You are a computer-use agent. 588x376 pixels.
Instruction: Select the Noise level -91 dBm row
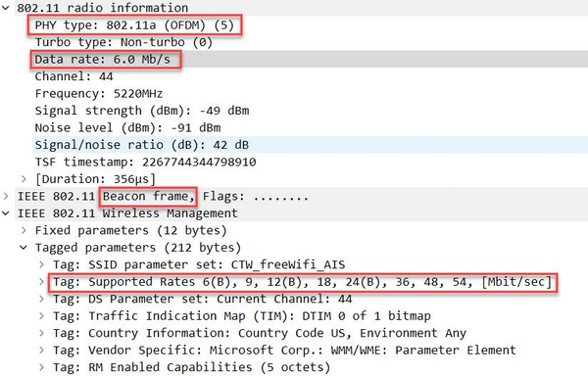tap(127, 127)
